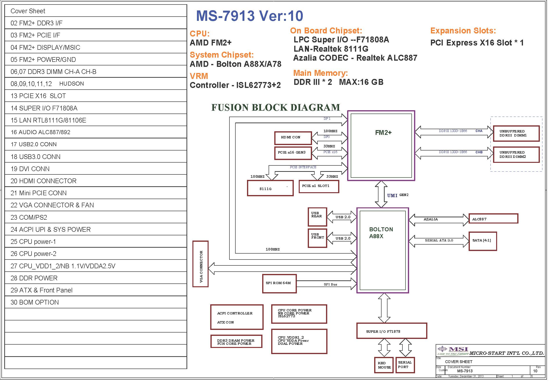The image size is (555, 392).
Task: Open the "08,09,10,11,12 HUDSON" index row
Action: tap(96, 84)
